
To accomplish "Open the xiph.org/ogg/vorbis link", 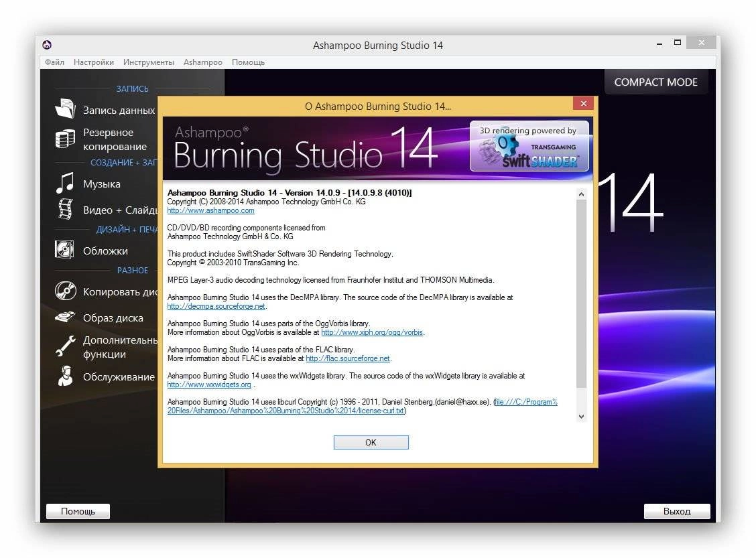I will [x=372, y=332].
